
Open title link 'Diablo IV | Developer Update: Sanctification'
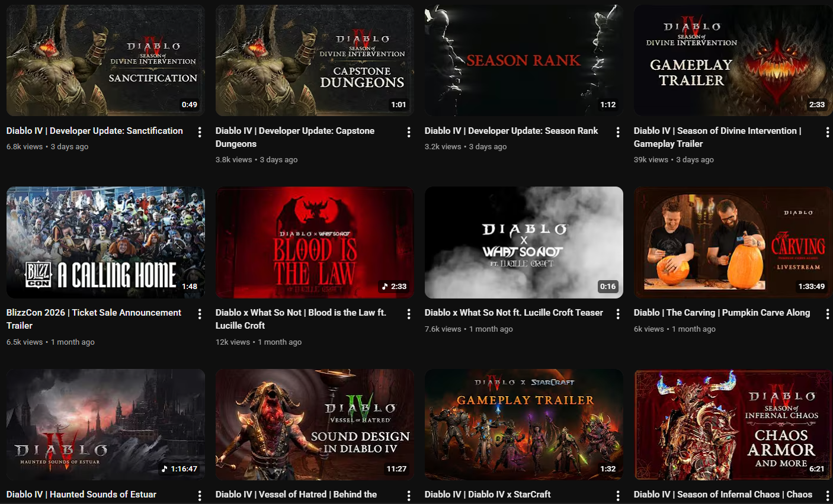[x=95, y=131]
